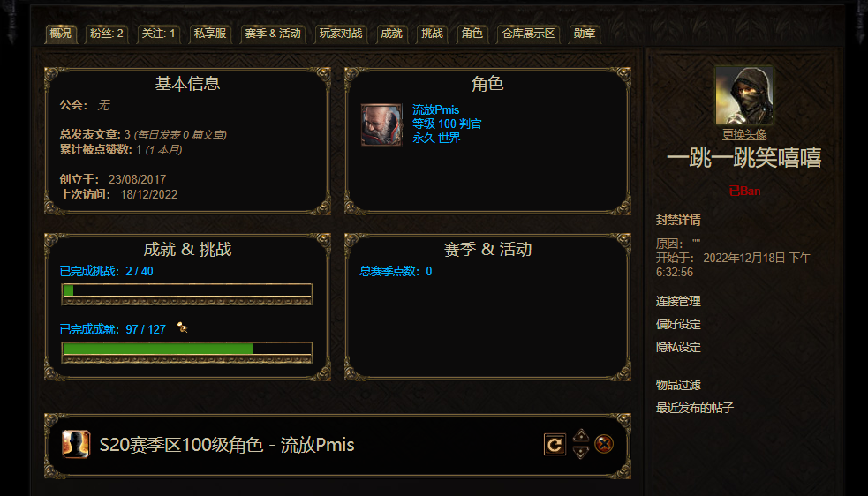Viewport: 868px width, 496px height.
Task: Click the 已完成挑战: 2 / 40 link
Action: pyautogui.click(x=107, y=271)
